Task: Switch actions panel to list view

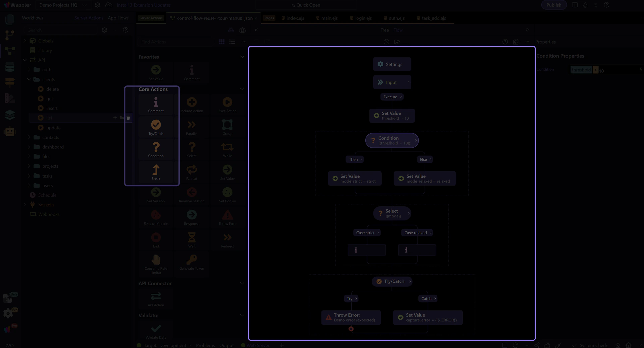Action: [x=232, y=42]
